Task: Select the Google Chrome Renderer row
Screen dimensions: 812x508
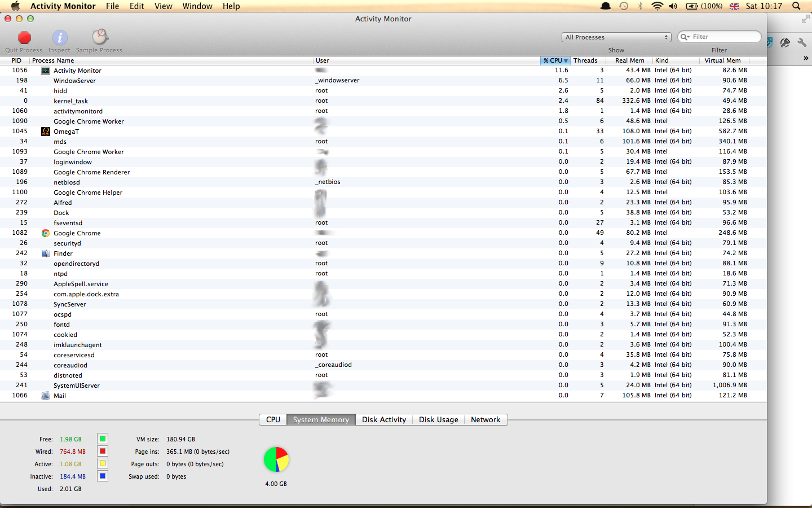Action: (x=383, y=172)
